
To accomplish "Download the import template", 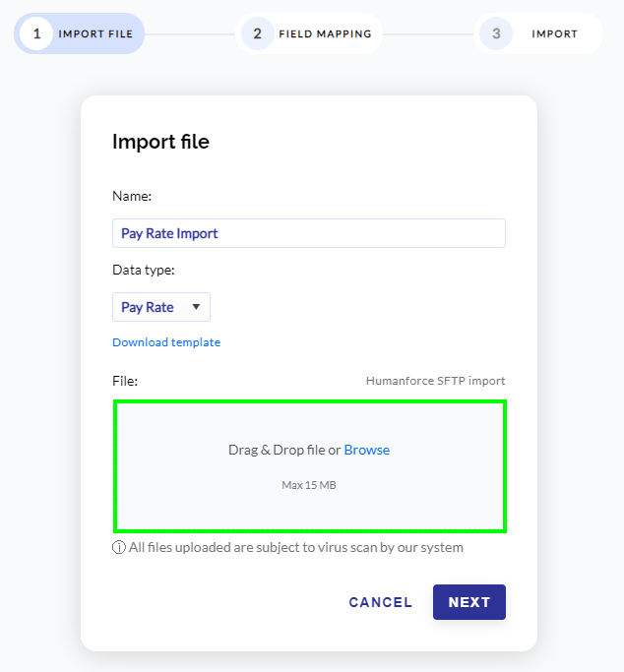I will click(x=166, y=342).
